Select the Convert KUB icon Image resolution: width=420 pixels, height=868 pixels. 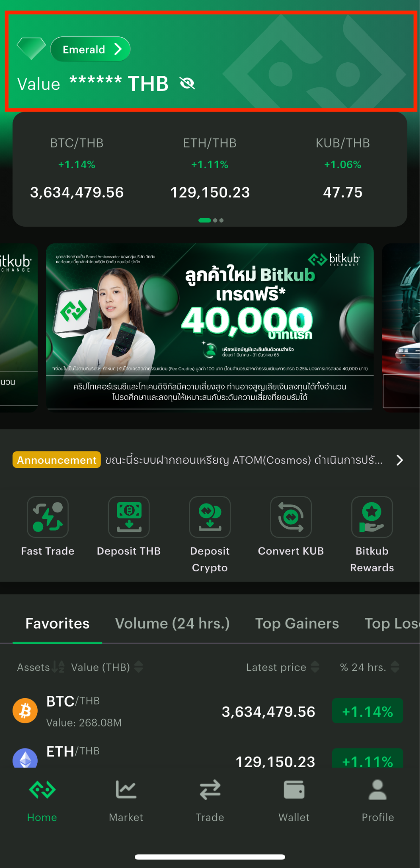tap(291, 517)
